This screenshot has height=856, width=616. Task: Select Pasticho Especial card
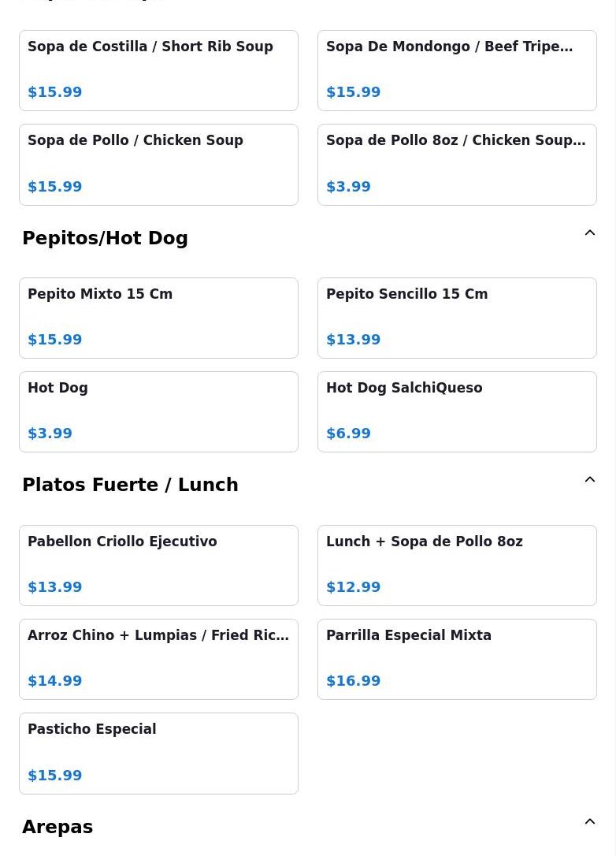[x=159, y=754]
